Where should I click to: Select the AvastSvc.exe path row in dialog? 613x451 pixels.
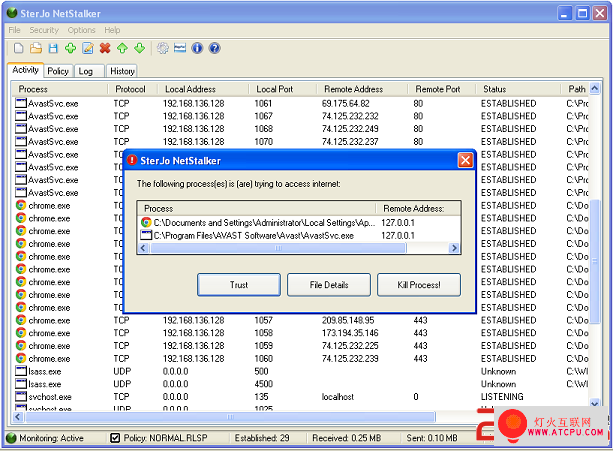(x=299, y=236)
